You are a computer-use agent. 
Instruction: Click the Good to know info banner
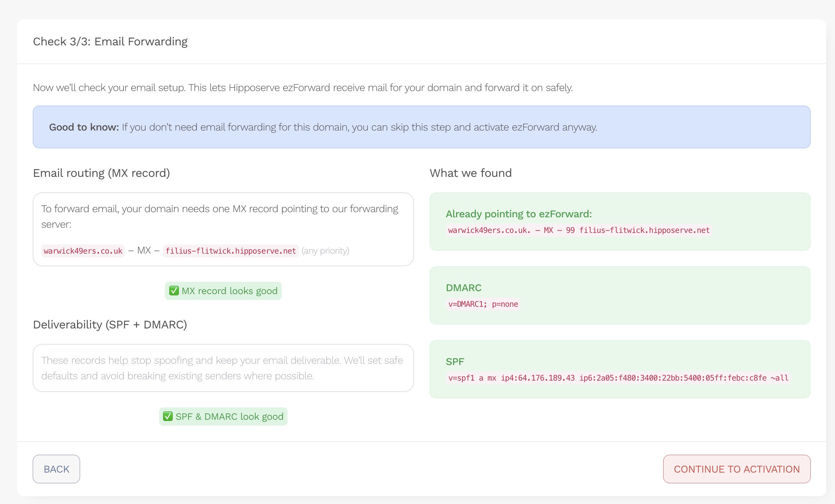point(421,127)
